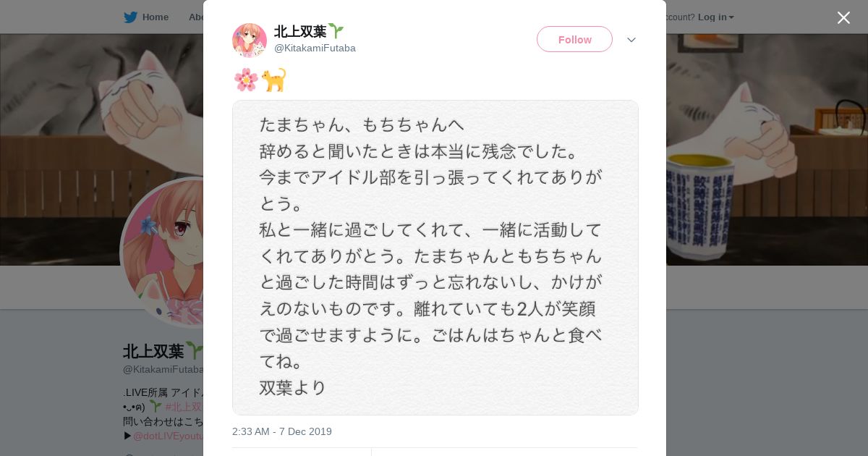This screenshot has width=868, height=456.
Task: Expand the chevron menu beside Follow
Action: 631,40
